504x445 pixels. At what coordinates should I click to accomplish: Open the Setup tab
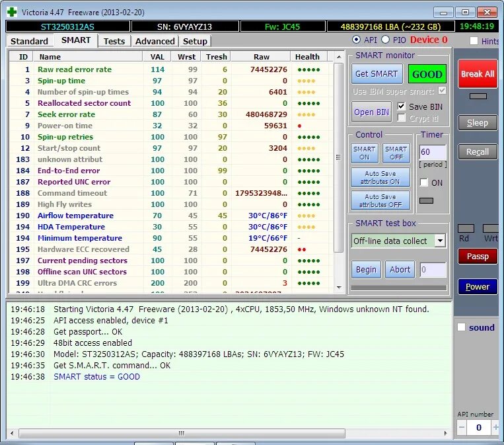point(195,41)
